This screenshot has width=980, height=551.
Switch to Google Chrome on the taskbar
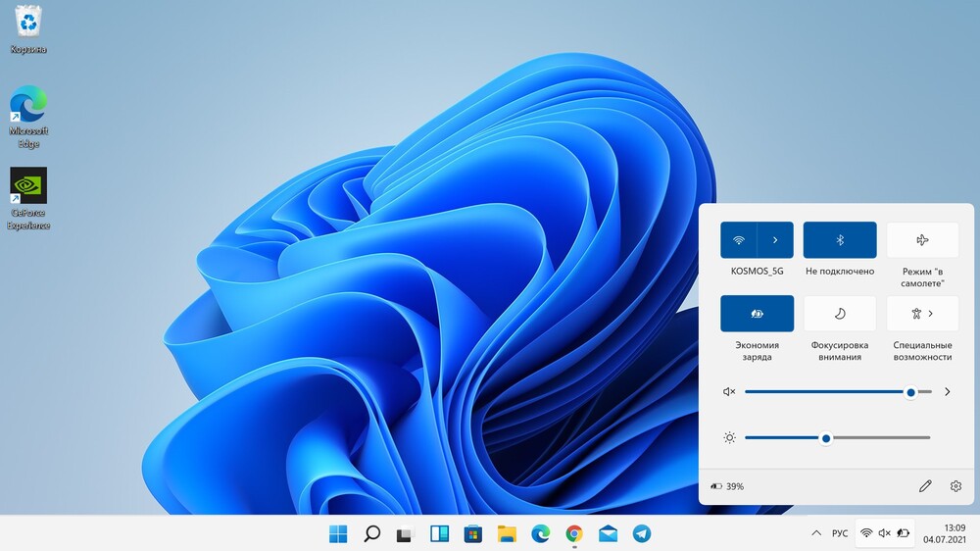coord(574,533)
